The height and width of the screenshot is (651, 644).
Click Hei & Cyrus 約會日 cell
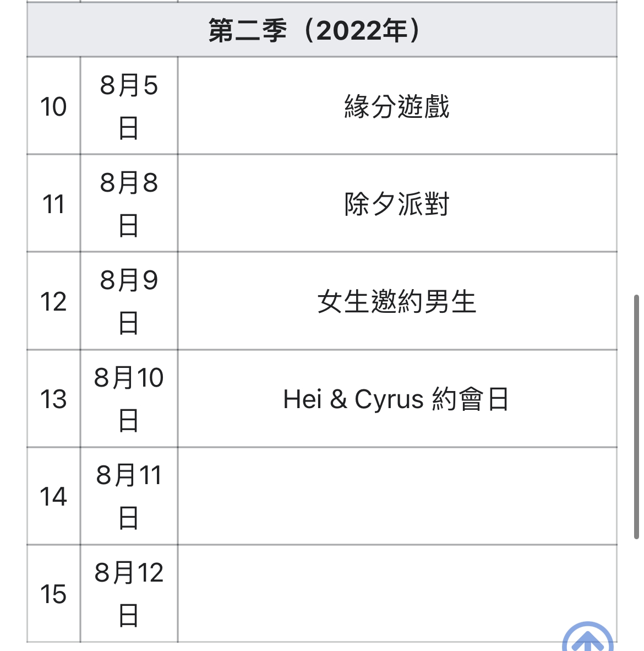click(397, 399)
